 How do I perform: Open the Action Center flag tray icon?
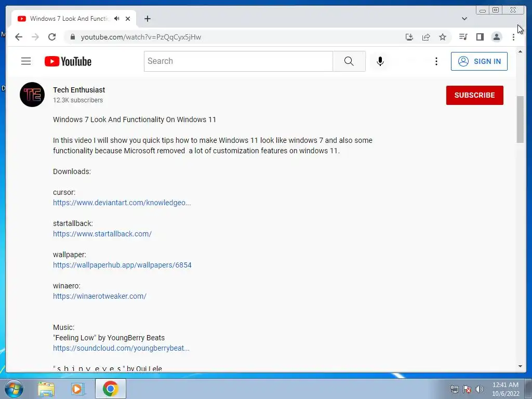467,389
